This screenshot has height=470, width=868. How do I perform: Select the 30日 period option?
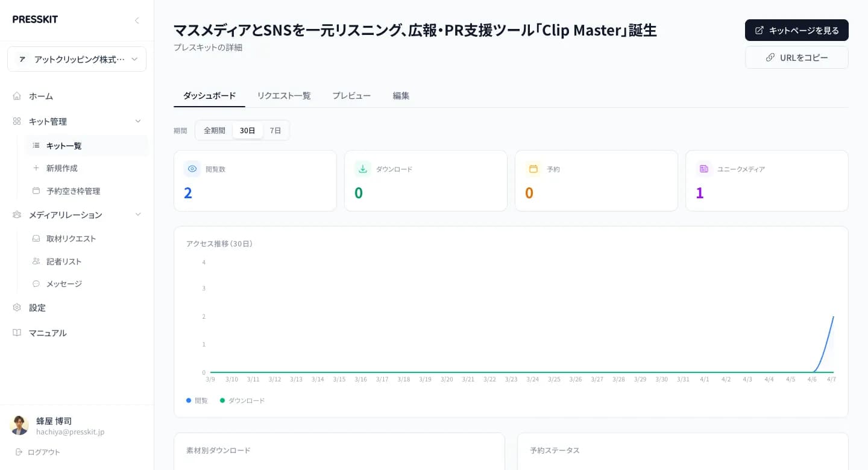(248, 130)
